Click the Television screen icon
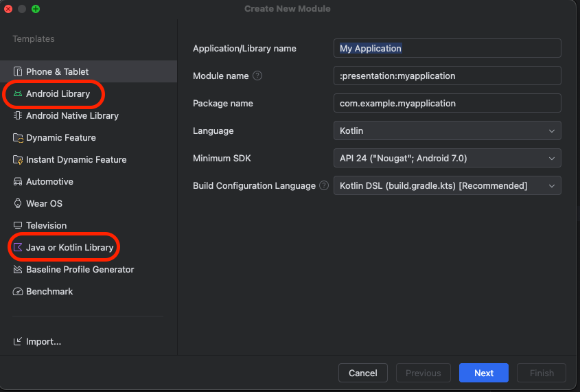This screenshot has width=580, height=392. (18, 225)
